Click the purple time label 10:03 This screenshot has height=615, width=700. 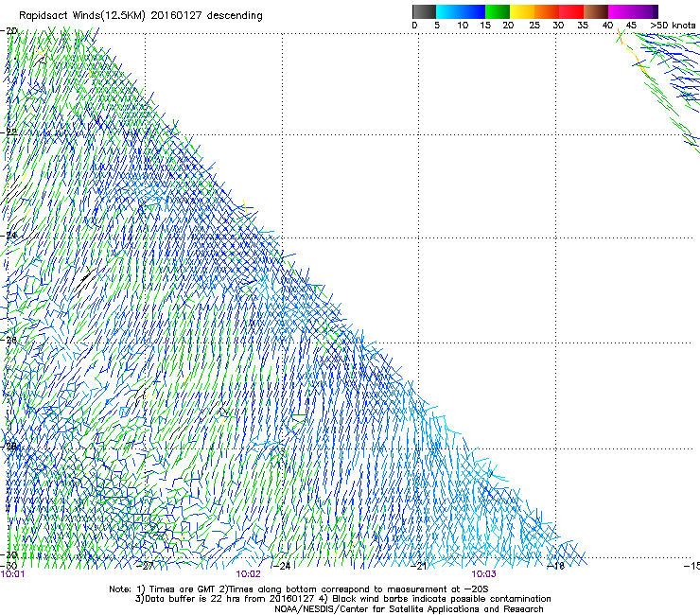484,574
